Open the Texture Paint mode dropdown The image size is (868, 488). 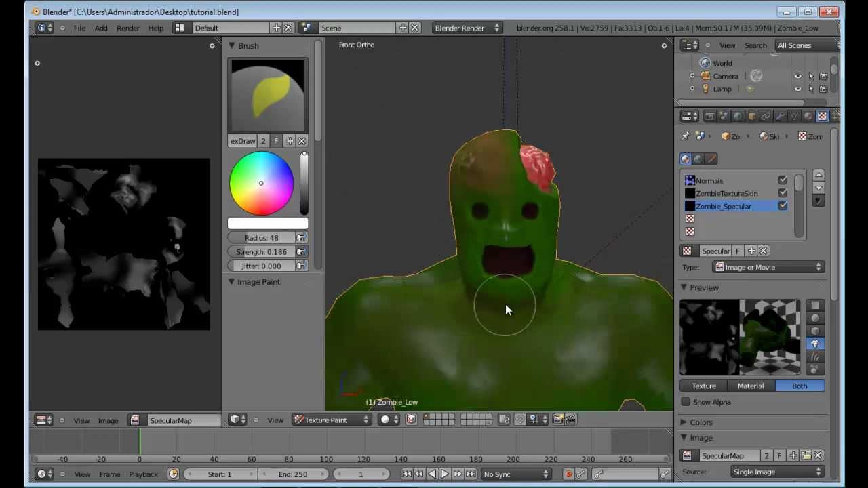pyautogui.click(x=332, y=420)
